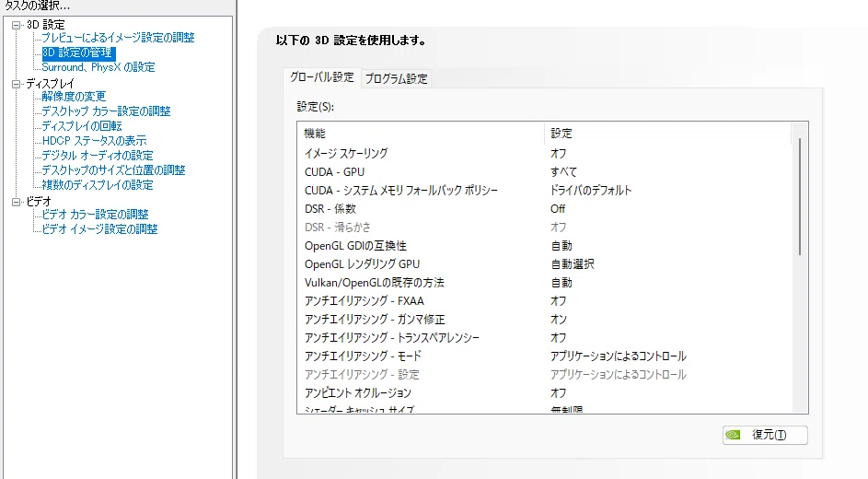This screenshot has height=479, width=868.
Task: Open プレビューによるイメージ設定の調整 link
Action: point(118,38)
